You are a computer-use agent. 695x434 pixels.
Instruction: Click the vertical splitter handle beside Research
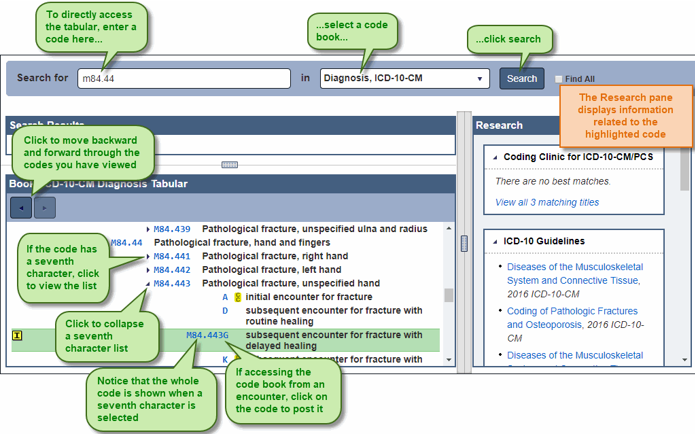click(x=464, y=243)
